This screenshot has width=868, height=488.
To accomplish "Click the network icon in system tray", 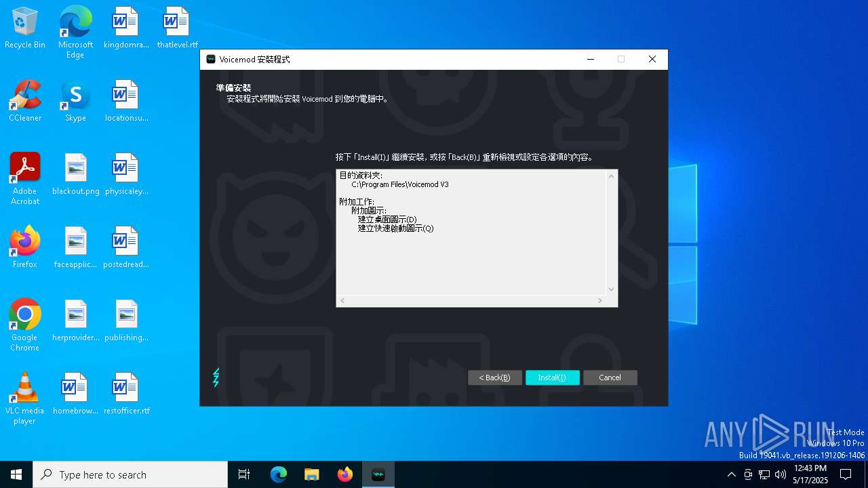I will [764, 474].
